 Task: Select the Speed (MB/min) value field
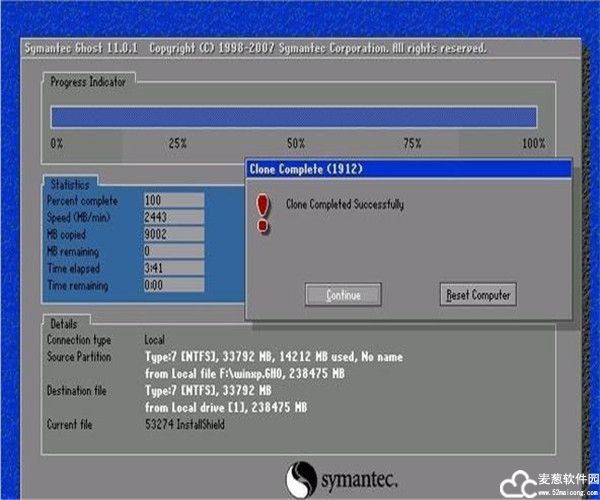coord(173,217)
